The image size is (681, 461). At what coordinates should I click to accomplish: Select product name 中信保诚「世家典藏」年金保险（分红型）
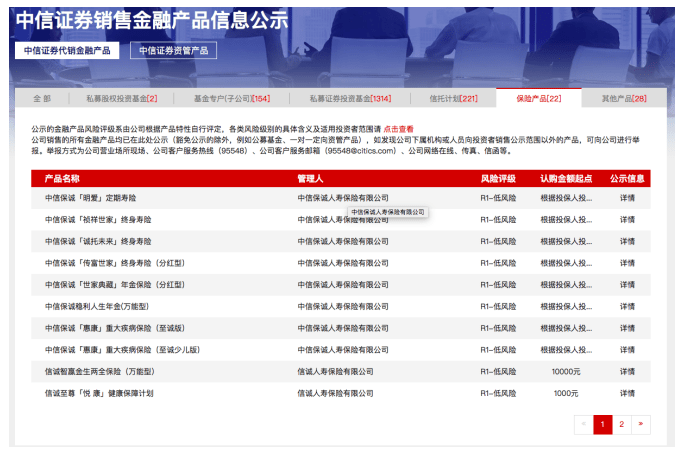pyautogui.click(x=115, y=285)
